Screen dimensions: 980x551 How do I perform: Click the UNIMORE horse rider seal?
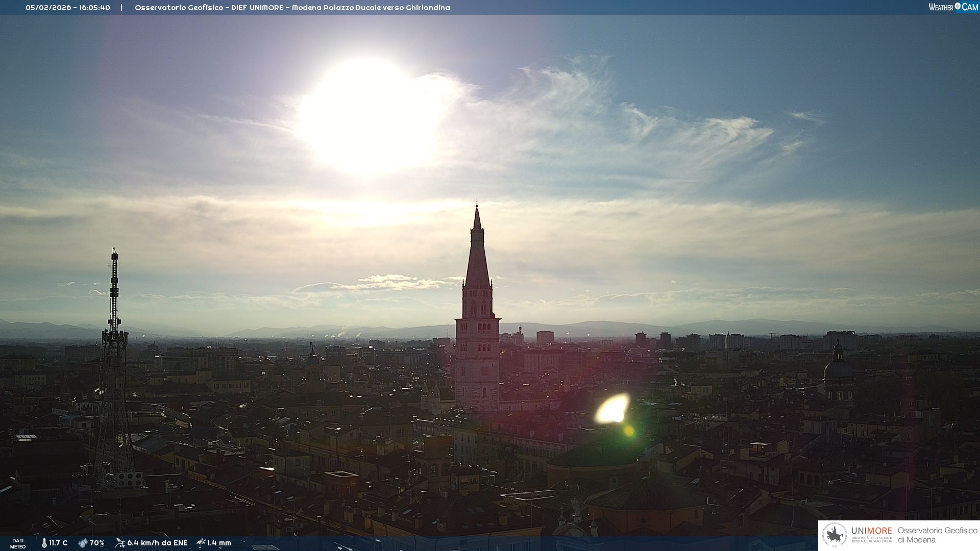pyautogui.click(x=835, y=535)
